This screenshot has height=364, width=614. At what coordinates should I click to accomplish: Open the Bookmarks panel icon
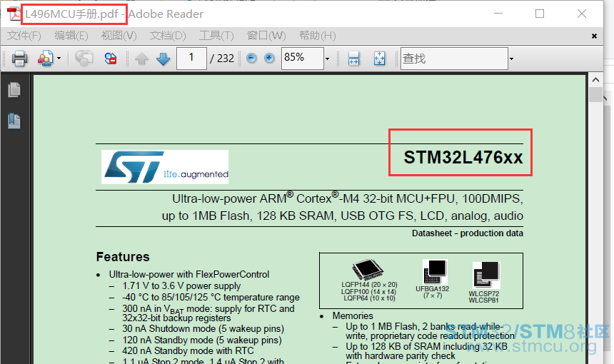14,121
